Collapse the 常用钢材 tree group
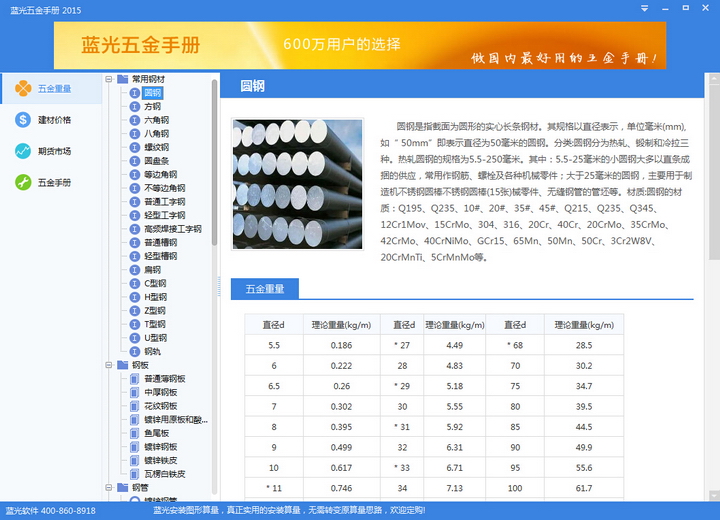 point(109,79)
